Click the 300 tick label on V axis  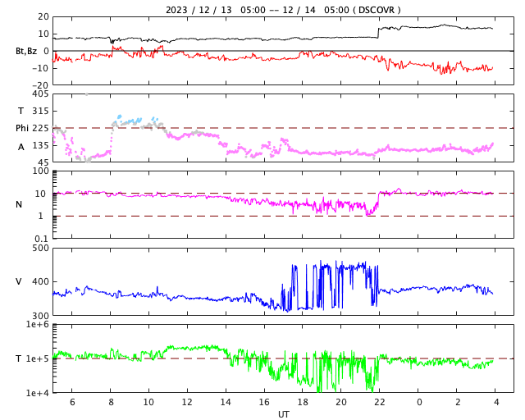tap(40, 316)
